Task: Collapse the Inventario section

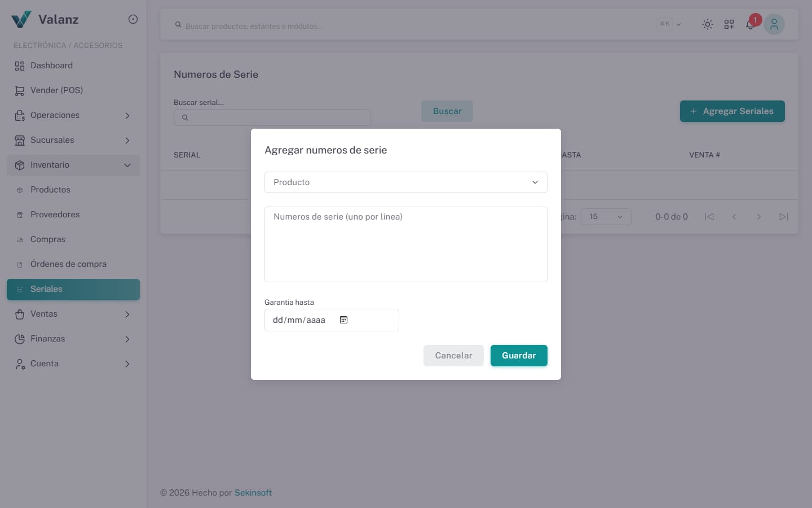Action: tap(73, 165)
